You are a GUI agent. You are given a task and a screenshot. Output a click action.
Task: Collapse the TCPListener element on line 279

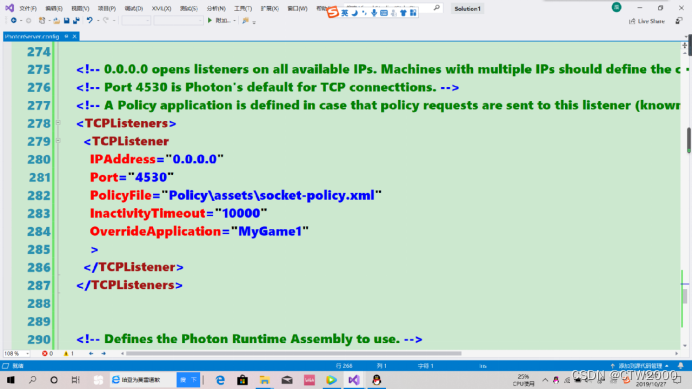point(58,141)
